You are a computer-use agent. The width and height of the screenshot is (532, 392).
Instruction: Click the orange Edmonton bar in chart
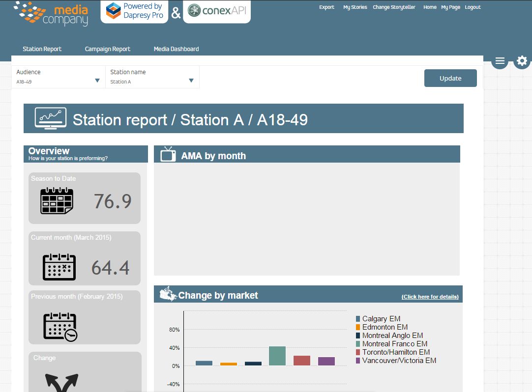tap(228, 364)
